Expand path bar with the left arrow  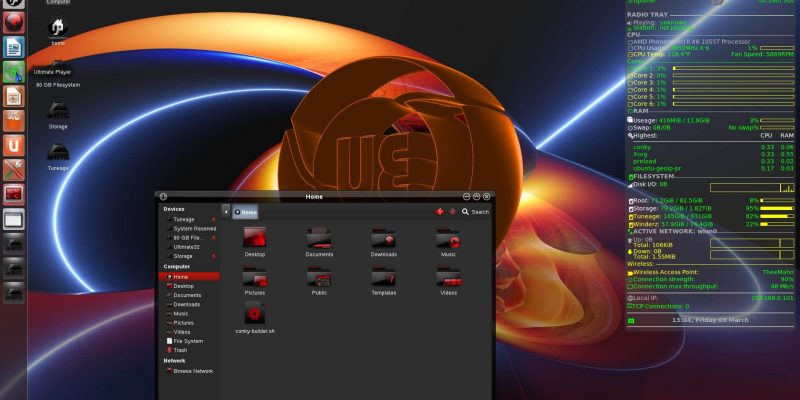(226, 211)
